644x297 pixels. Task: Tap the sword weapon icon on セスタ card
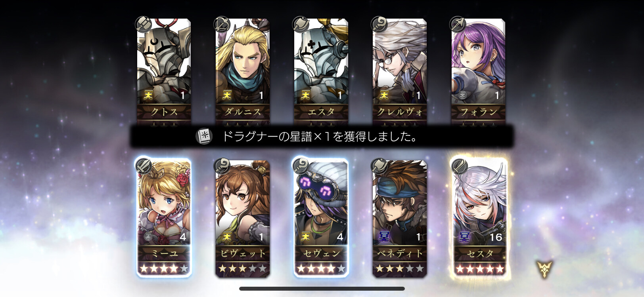[x=458, y=166]
